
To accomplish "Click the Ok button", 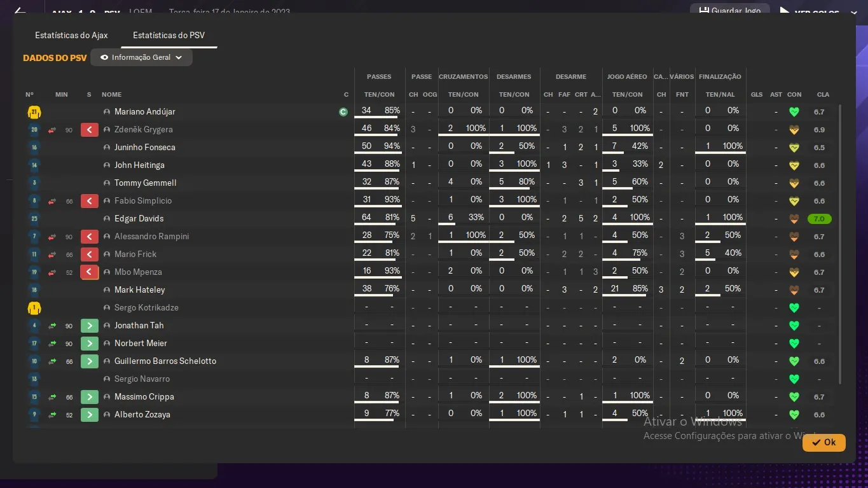I will tap(823, 442).
